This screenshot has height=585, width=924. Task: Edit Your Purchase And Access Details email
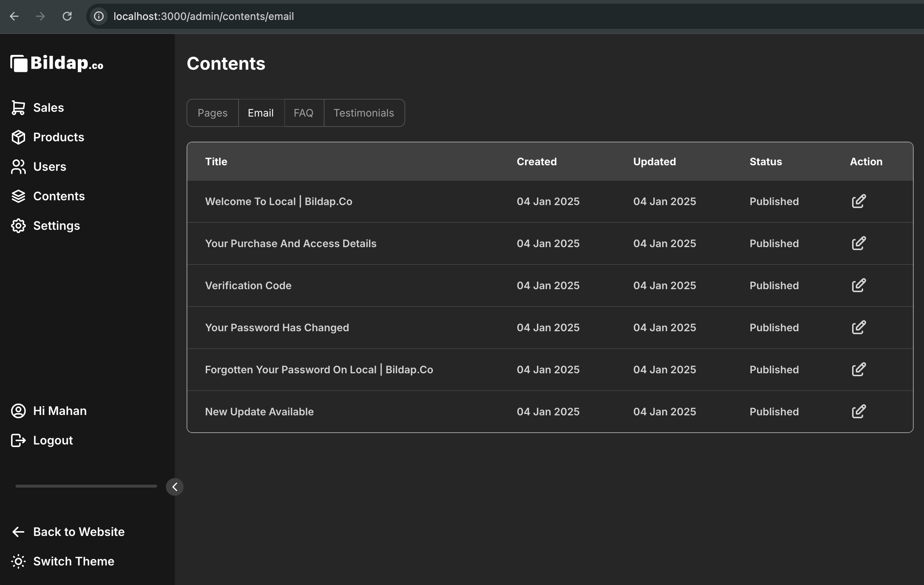point(859,243)
